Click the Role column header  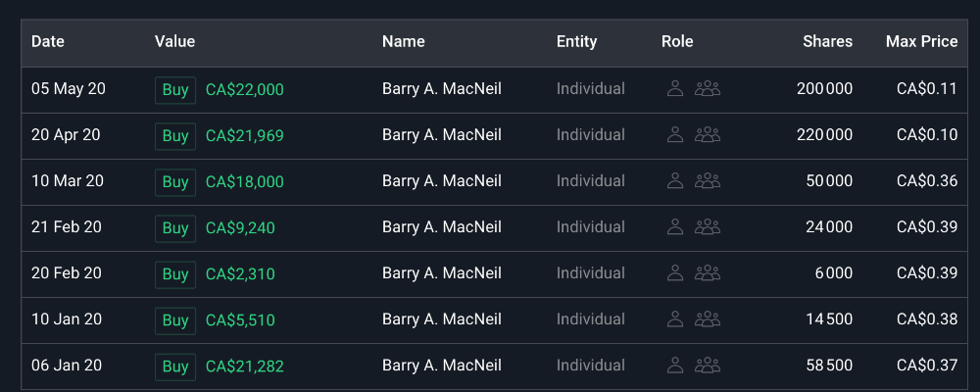coord(677,41)
